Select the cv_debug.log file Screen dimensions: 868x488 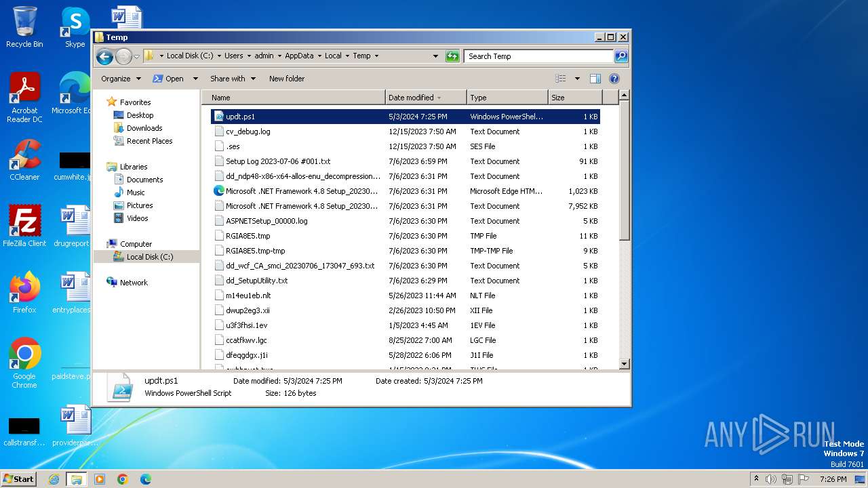(x=248, y=131)
